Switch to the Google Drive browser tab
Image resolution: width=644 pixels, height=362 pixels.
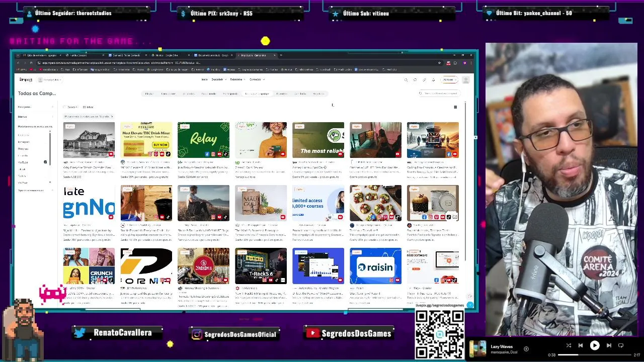(172, 55)
